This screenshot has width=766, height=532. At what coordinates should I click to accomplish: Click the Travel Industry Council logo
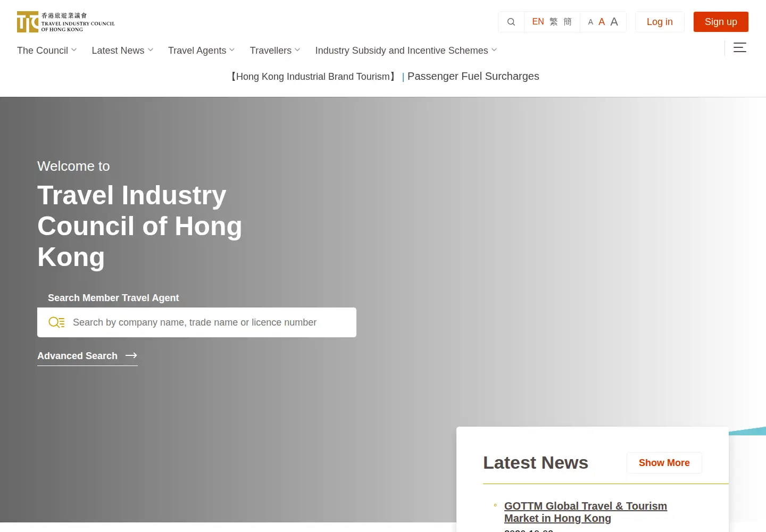[x=66, y=22]
